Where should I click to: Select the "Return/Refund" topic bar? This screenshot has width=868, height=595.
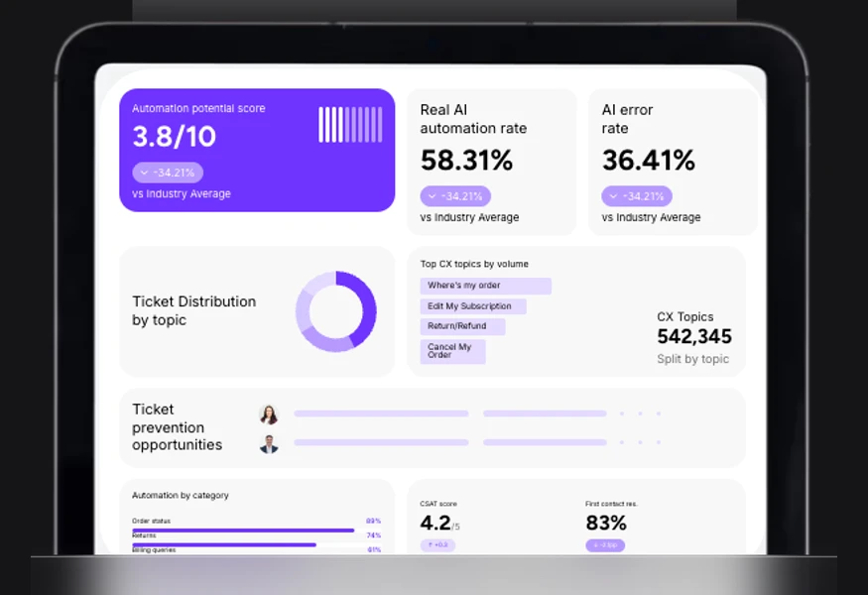pos(463,326)
